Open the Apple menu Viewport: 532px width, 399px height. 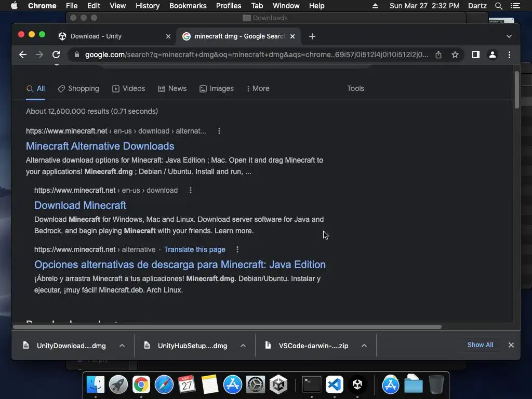[x=14, y=6]
